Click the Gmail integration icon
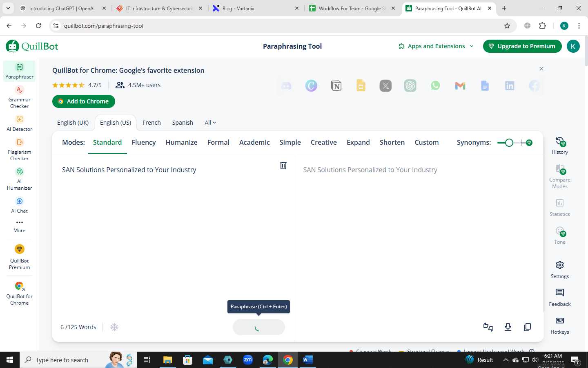The height and width of the screenshot is (368, 588). (x=460, y=85)
